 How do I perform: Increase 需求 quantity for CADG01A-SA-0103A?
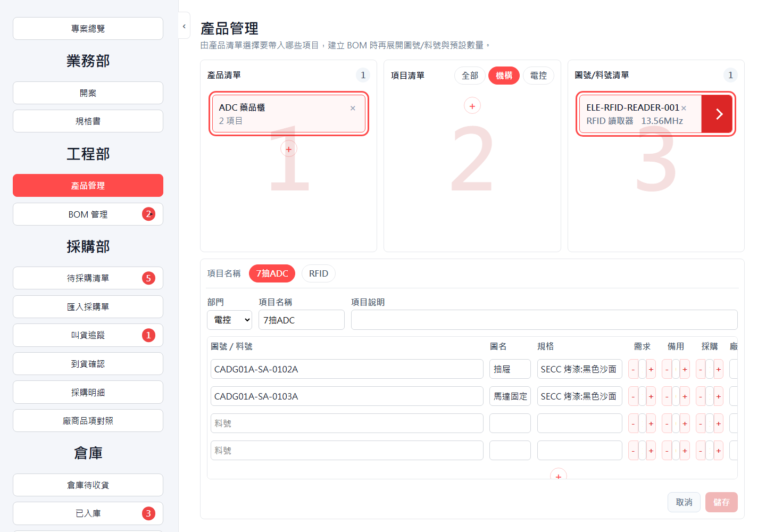651,396
